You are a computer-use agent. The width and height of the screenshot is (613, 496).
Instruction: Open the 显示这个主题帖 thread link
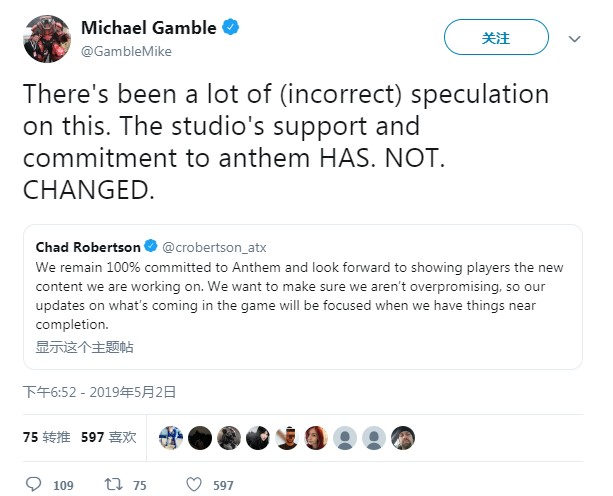[x=84, y=347]
